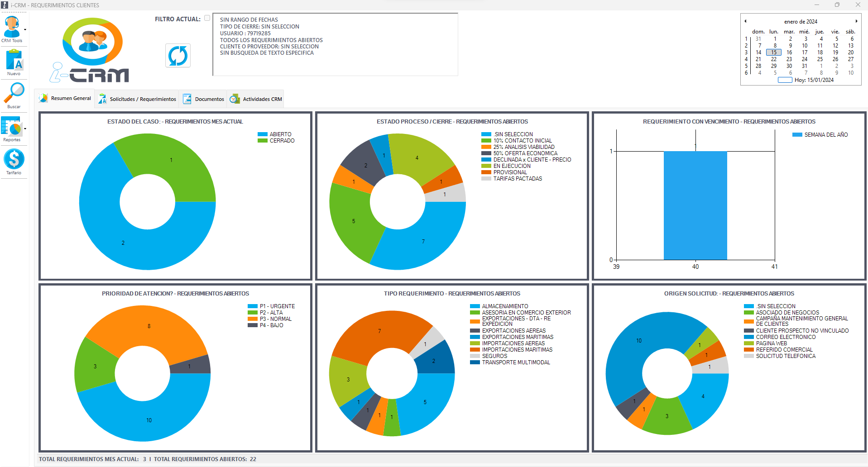The image size is (868, 467).
Task: Expand the Reportes dropdown arrow
Action: [x=25, y=129]
